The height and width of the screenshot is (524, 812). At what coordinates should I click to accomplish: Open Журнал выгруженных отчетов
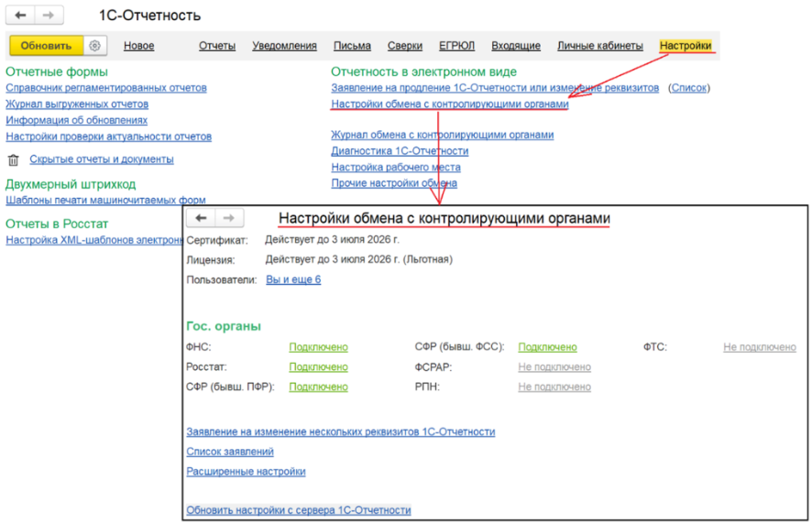[x=77, y=104]
